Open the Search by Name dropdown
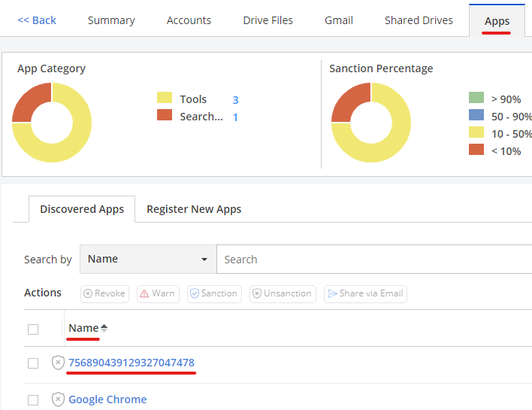The image size is (532, 410). pos(147,259)
